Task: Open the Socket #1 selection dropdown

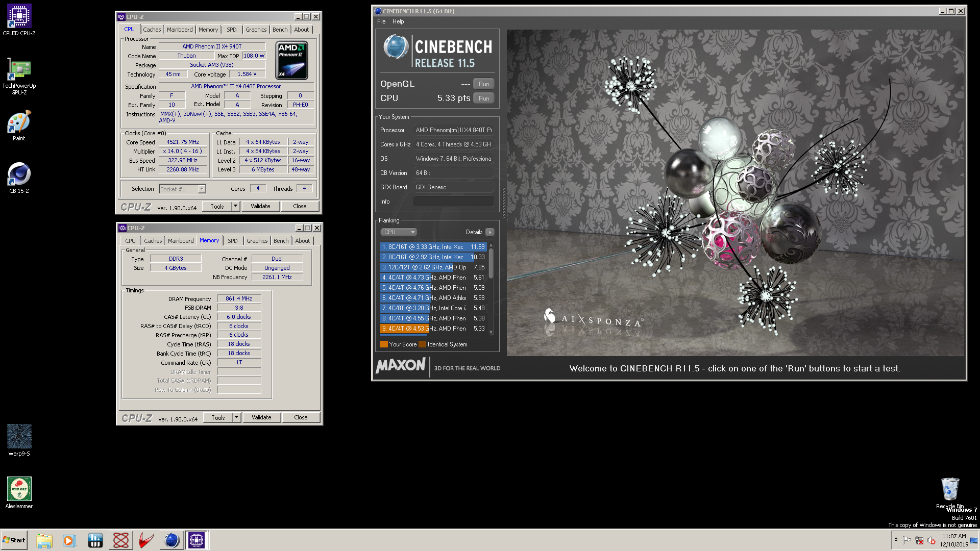Action: 183,189
